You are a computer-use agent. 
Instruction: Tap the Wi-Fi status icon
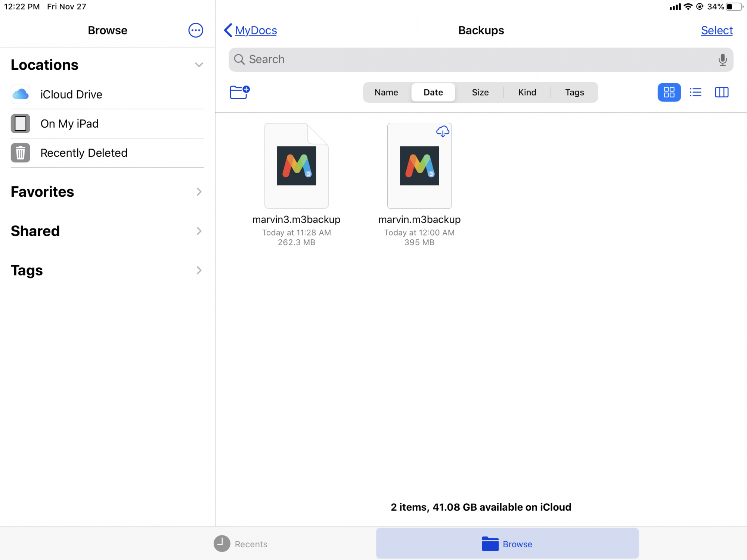point(688,7)
